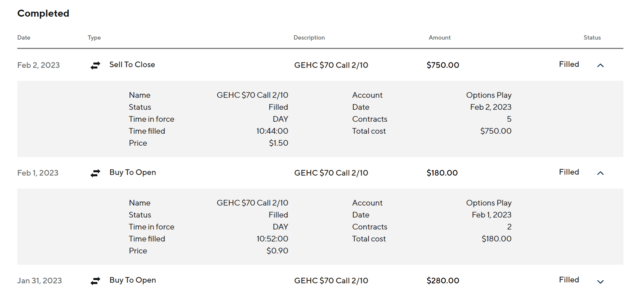Expand the Jan 31, 2023 order details
Image resolution: width=644 pixels, height=290 pixels.
tap(600, 282)
